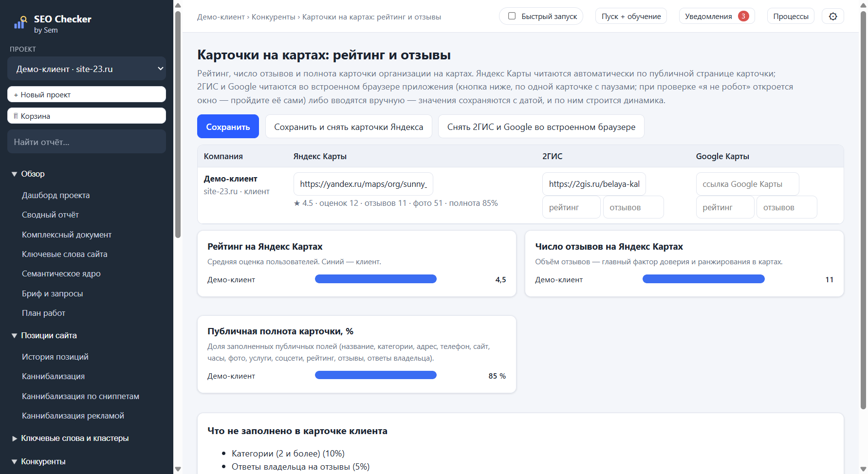The height and width of the screenshot is (474, 868).
Task: Open the Уведомления button
Action: pyautogui.click(x=717, y=16)
